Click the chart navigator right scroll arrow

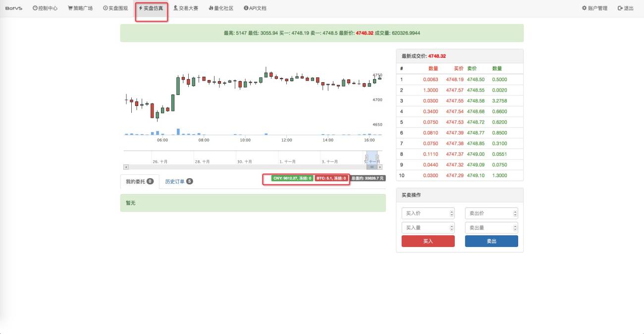[379, 167]
